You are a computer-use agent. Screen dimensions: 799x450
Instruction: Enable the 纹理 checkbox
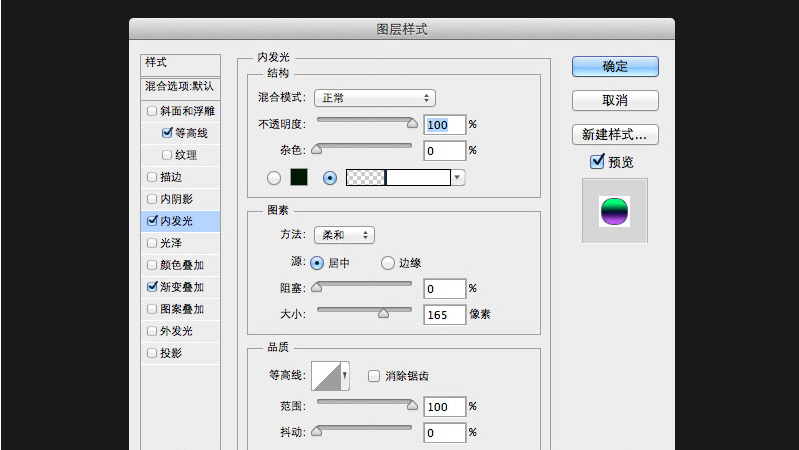coord(167,154)
